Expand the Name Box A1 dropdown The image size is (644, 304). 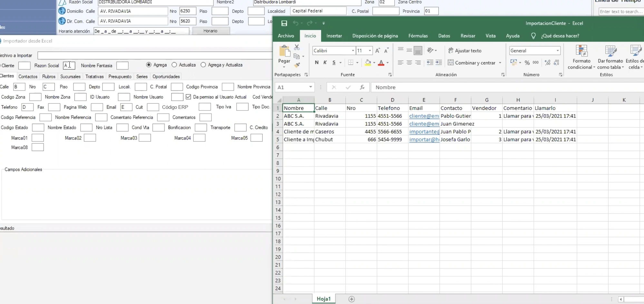tap(310, 87)
